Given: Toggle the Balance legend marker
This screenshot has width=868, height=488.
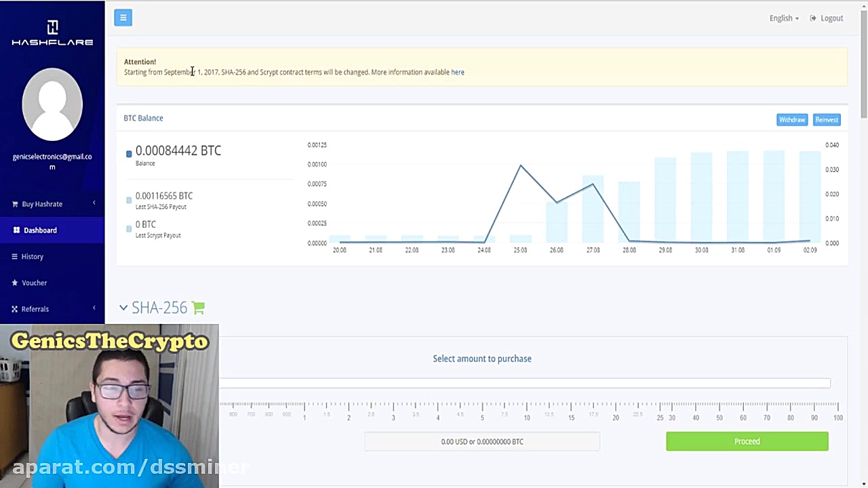Looking at the screenshot, I should pos(129,154).
